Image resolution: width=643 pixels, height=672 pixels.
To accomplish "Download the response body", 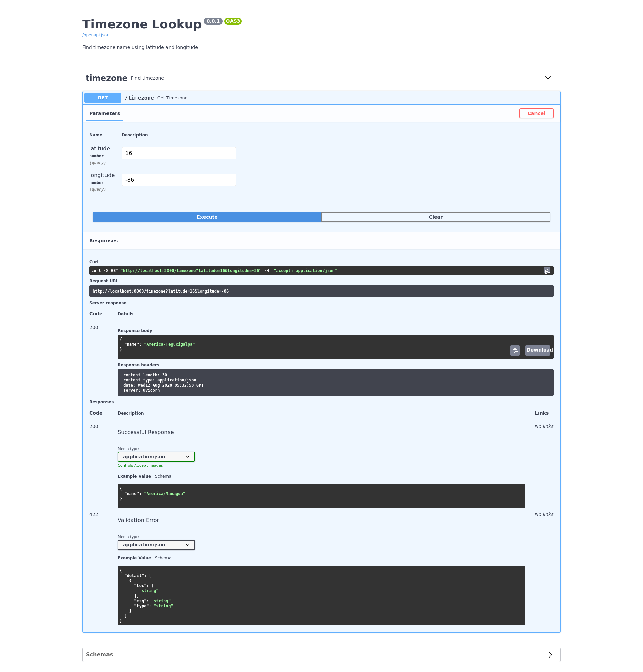I will [x=537, y=350].
